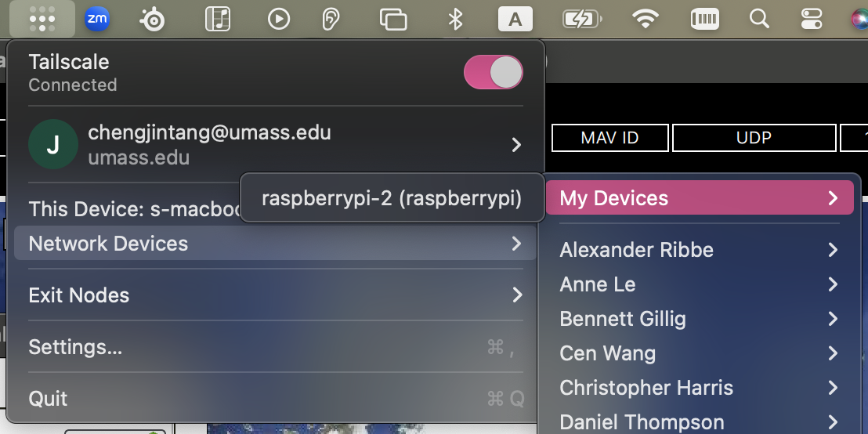Click the UDP box in background window
Image resolution: width=868 pixels, height=434 pixels.
click(754, 138)
